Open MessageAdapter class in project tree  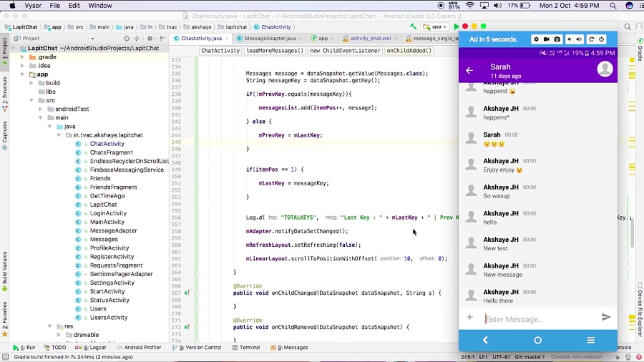[x=113, y=230]
